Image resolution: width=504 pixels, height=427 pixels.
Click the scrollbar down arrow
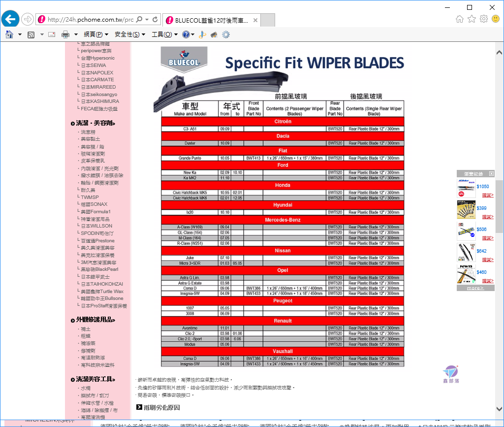click(x=499, y=409)
